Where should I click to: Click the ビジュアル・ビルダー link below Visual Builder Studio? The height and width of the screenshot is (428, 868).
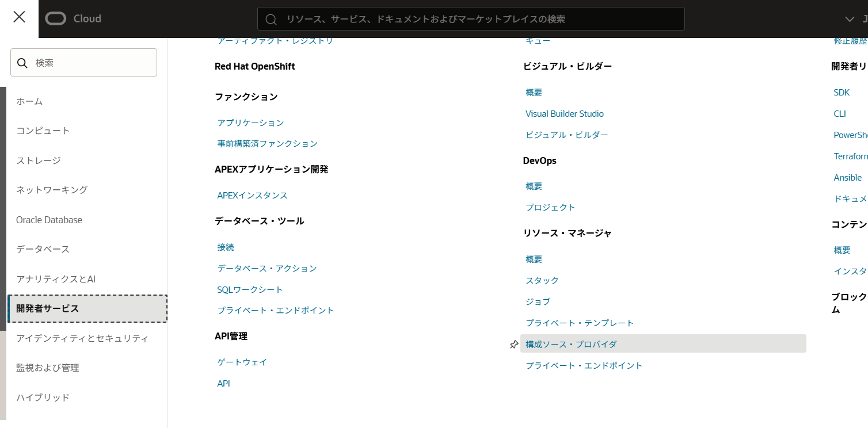(567, 135)
